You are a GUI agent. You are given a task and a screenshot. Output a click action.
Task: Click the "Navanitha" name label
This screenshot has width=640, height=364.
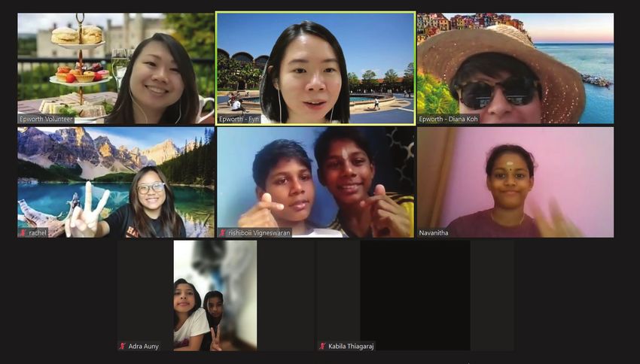click(434, 233)
